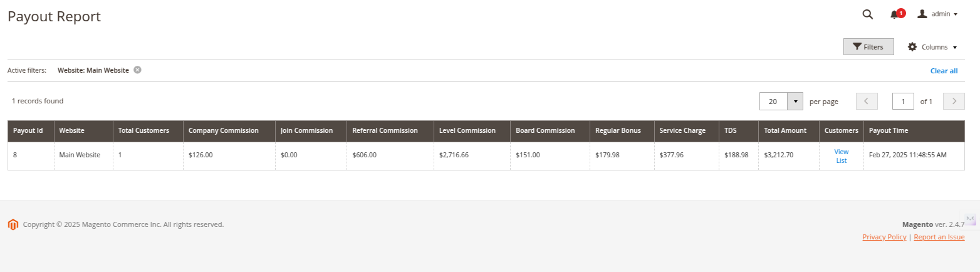Go to next page arrow
This screenshot has height=272, width=980.
pos(954,101)
